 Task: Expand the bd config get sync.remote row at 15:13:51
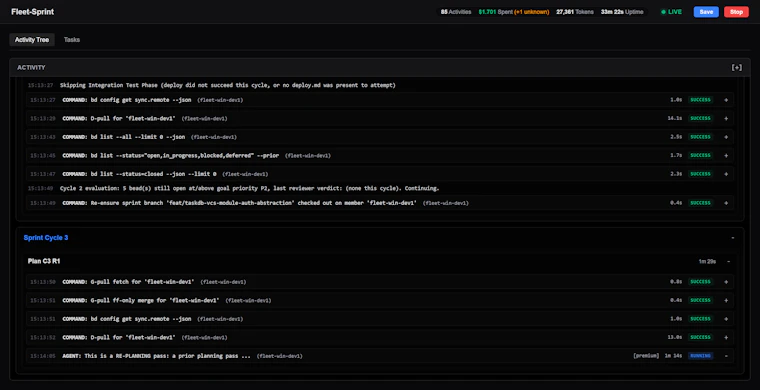click(x=726, y=319)
